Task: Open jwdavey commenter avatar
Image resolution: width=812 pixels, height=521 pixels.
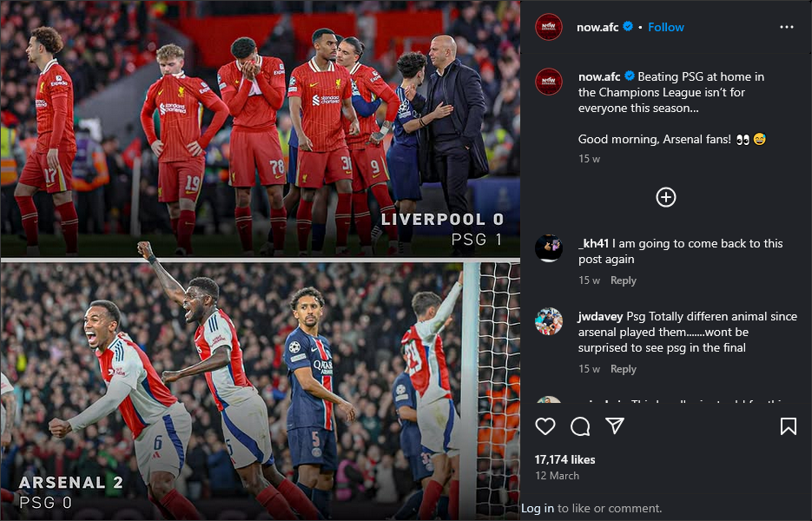Action: click(x=548, y=321)
